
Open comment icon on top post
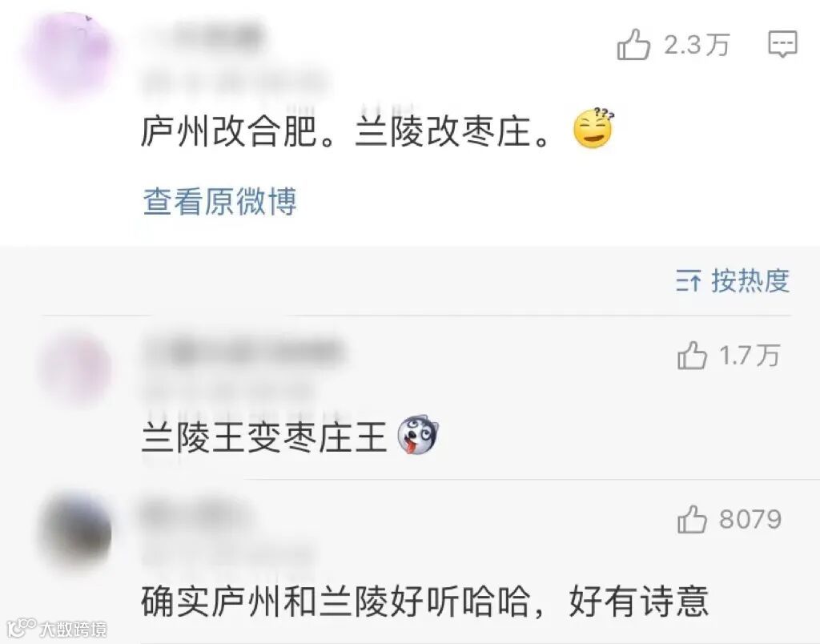tap(782, 45)
